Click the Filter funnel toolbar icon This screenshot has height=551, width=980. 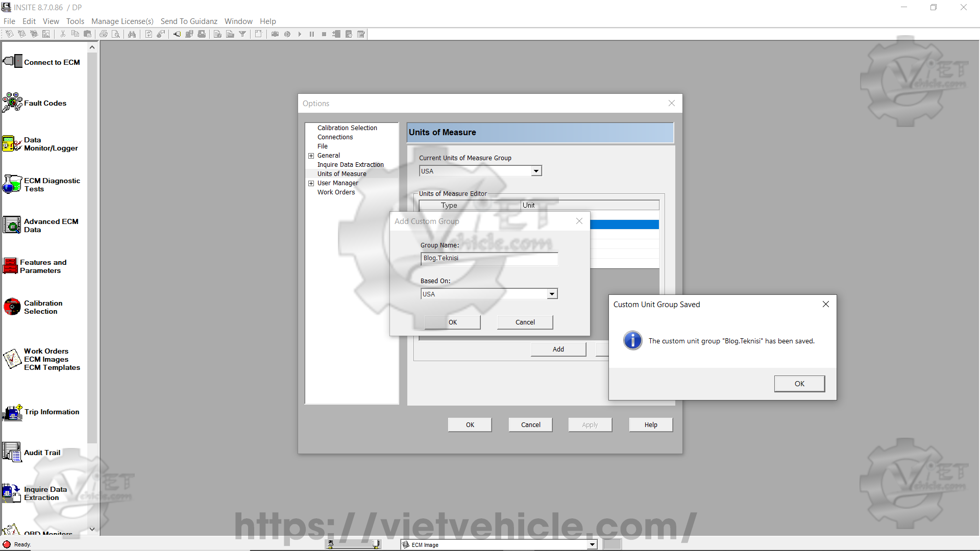coord(243,34)
